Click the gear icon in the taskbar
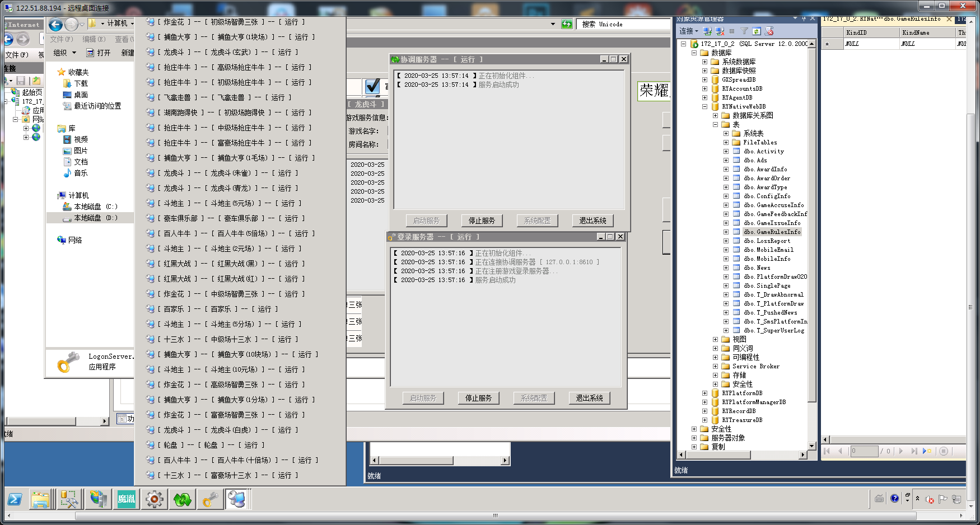 [155, 499]
